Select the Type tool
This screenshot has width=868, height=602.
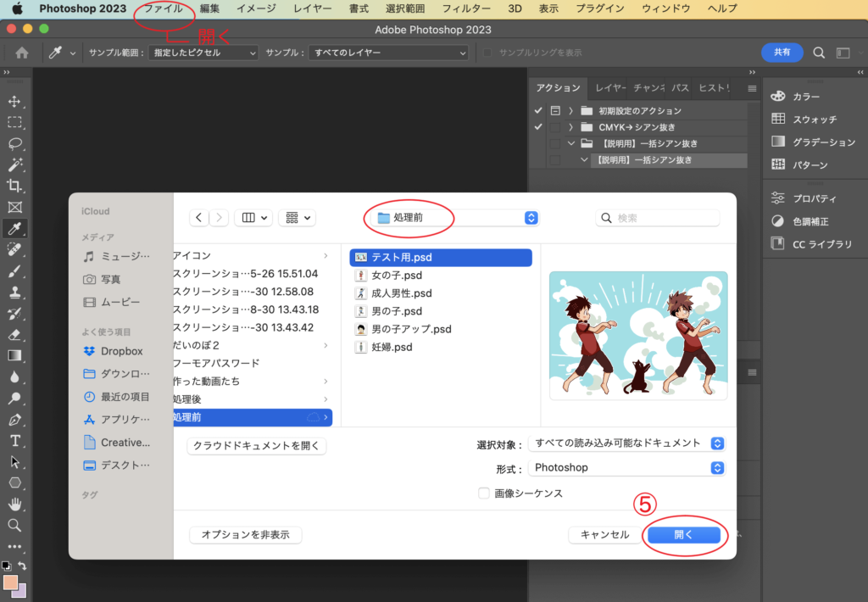(15, 441)
